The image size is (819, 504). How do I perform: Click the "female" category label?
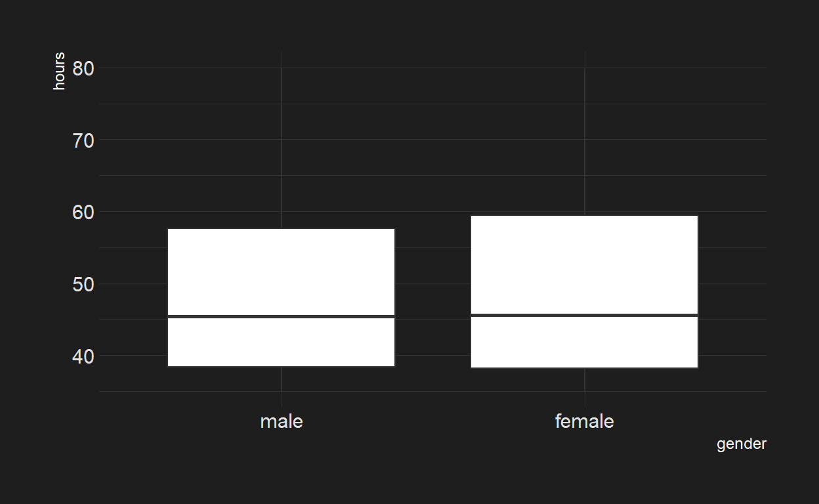coord(584,421)
